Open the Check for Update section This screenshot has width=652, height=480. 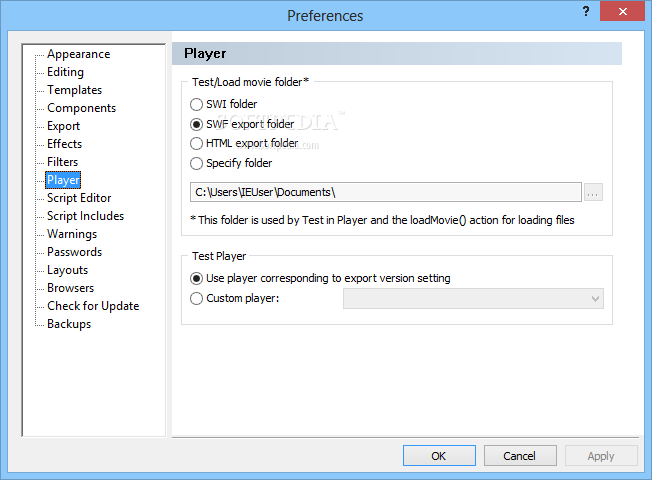coord(93,306)
